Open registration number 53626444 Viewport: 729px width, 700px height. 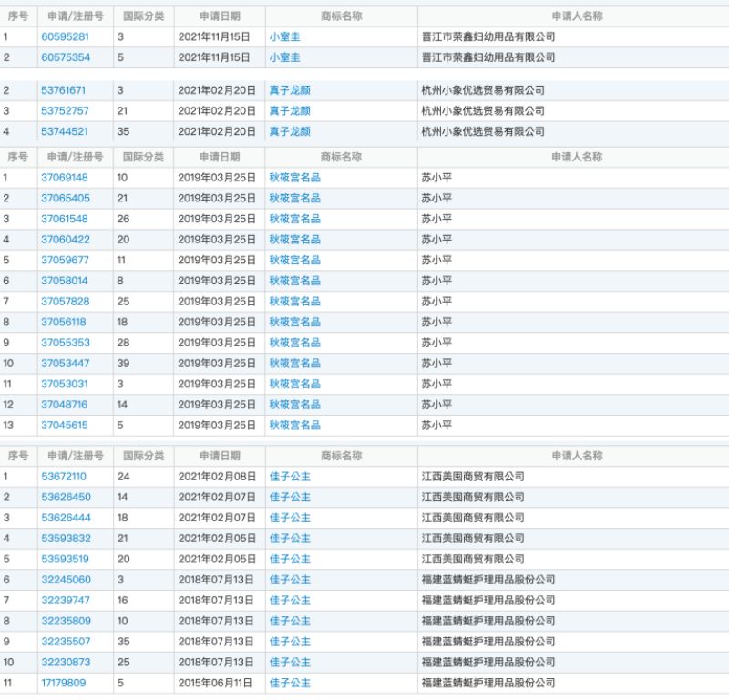tap(66, 518)
